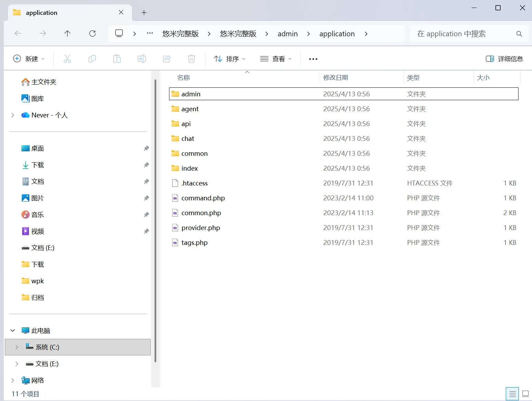Add a new tab with plus button
This screenshot has width=532, height=401.
click(144, 13)
